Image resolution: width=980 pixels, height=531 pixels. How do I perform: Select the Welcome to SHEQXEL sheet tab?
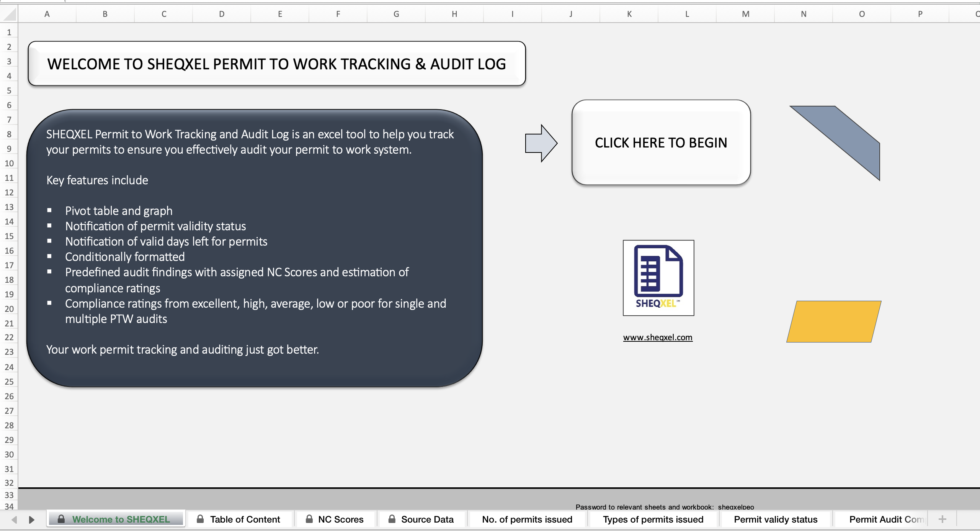[x=116, y=520]
